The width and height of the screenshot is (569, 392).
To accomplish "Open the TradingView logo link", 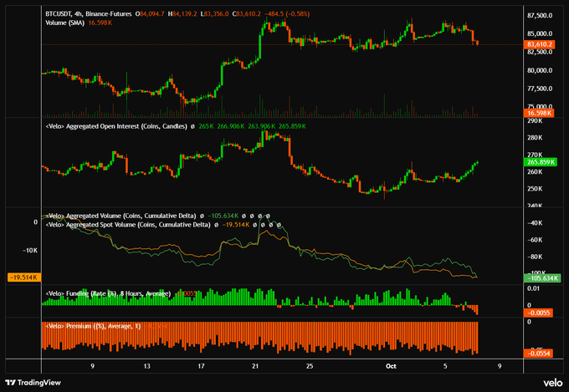I will pyautogui.click(x=33, y=383).
